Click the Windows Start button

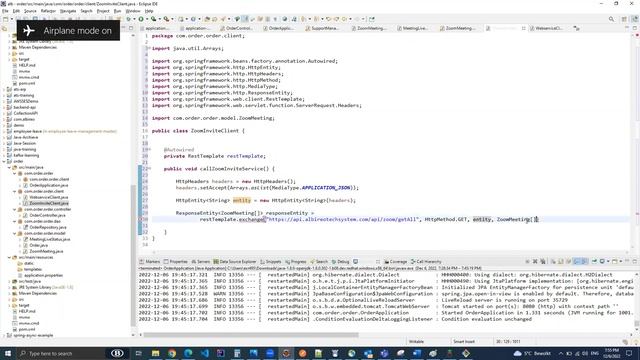tap(8, 353)
